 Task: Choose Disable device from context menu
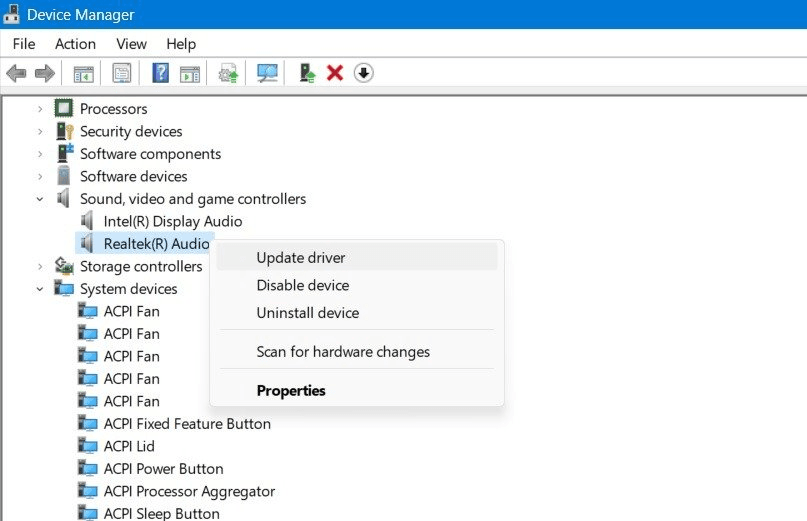tap(357, 285)
